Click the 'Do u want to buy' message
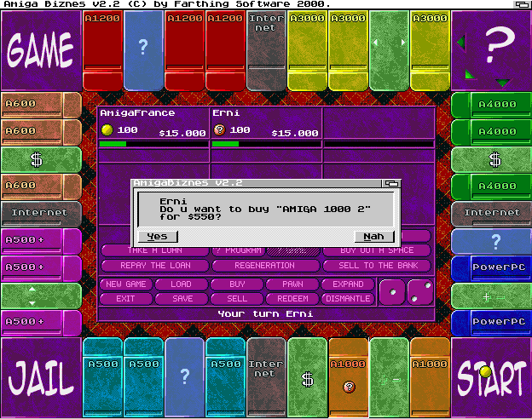Viewport: 532px width, 419px height. coord(264,209)
